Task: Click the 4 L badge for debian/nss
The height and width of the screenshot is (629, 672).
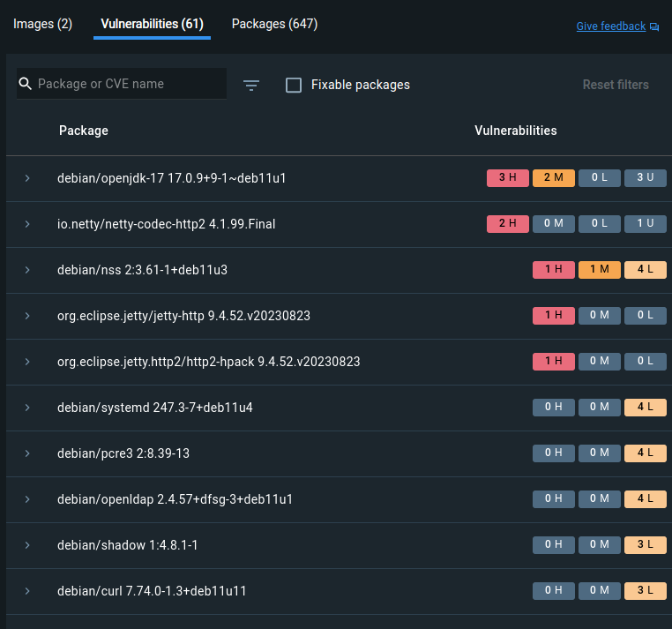Action: pos(645,269)
